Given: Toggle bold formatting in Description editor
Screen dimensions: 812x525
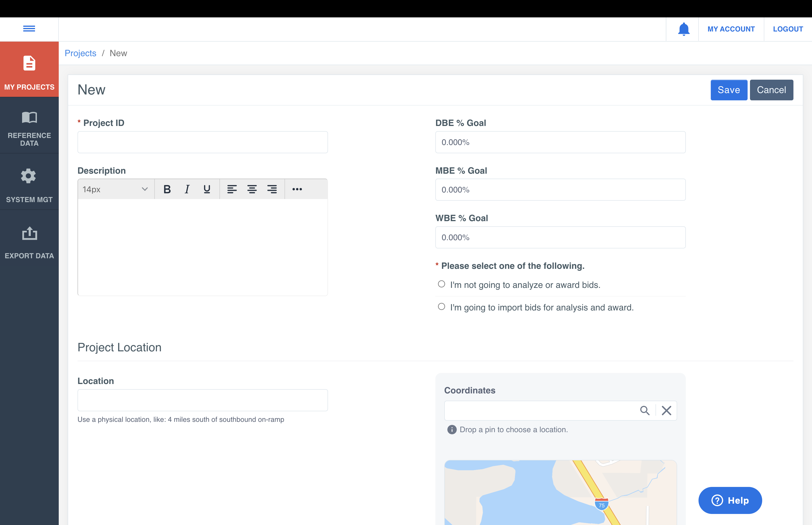Looking at the screenshot, I should coord(167,189).
